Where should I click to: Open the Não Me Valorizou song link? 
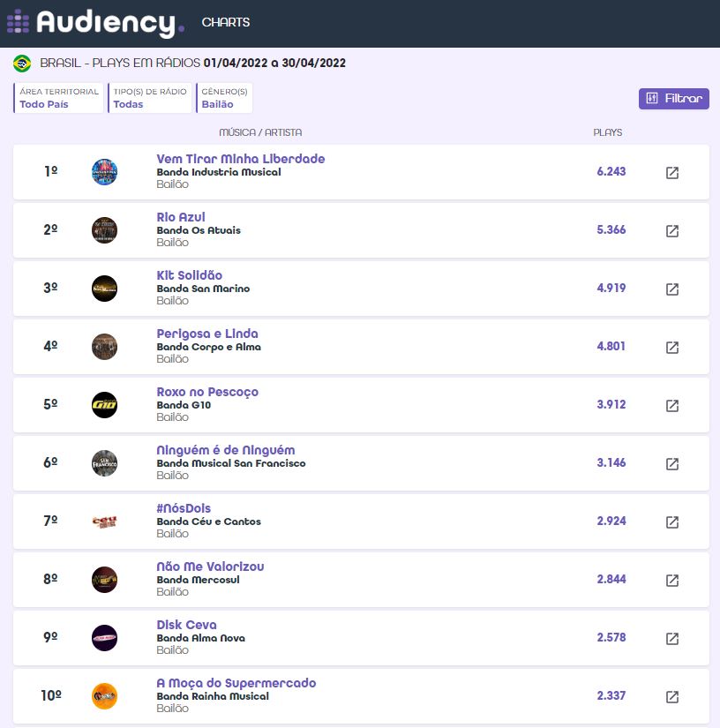(210, 567)
